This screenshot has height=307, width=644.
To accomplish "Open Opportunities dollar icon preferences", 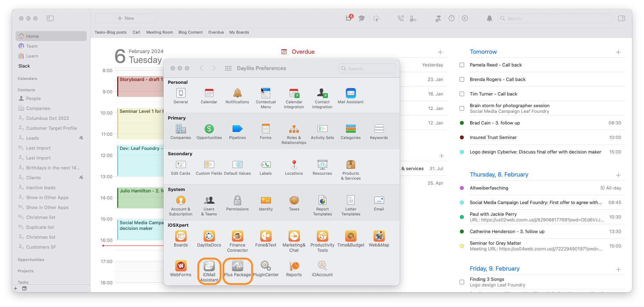I will 209,129.
